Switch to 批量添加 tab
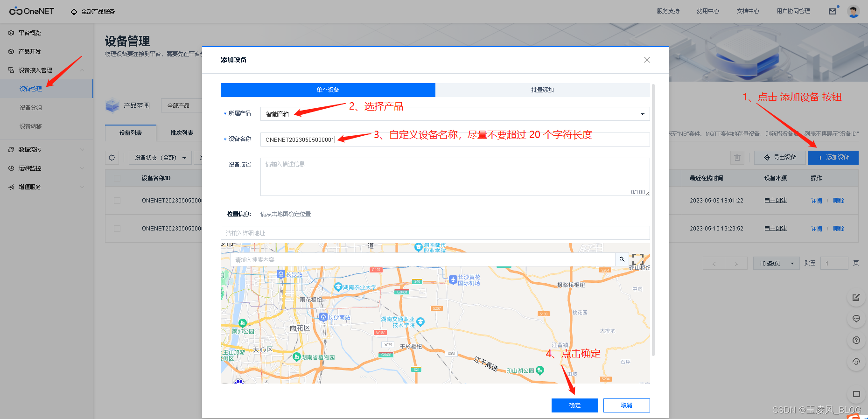Image resolution: width=868 pixels, height=419 pixels. pyautogui.click(x=542, y=90)
